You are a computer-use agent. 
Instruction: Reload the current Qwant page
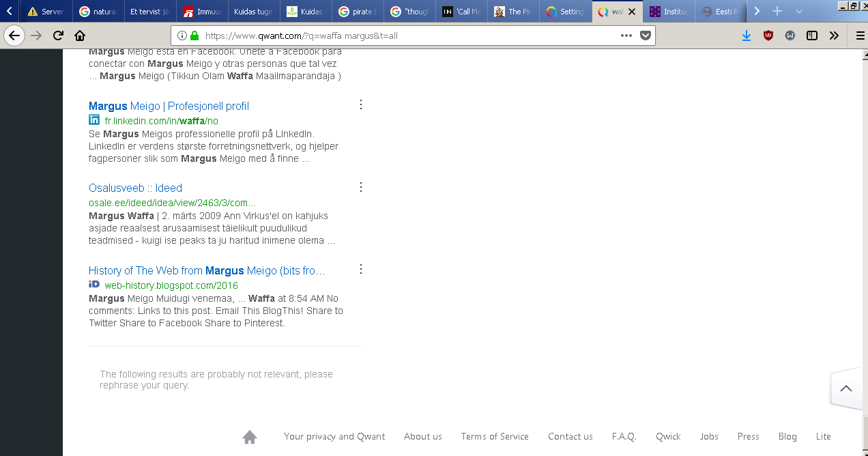coord(58,35)
